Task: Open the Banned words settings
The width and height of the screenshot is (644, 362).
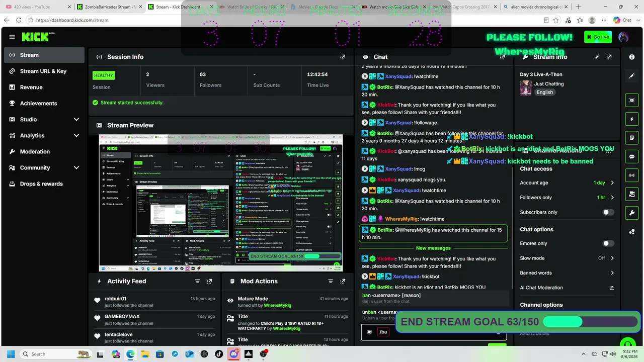Action: 567,273
